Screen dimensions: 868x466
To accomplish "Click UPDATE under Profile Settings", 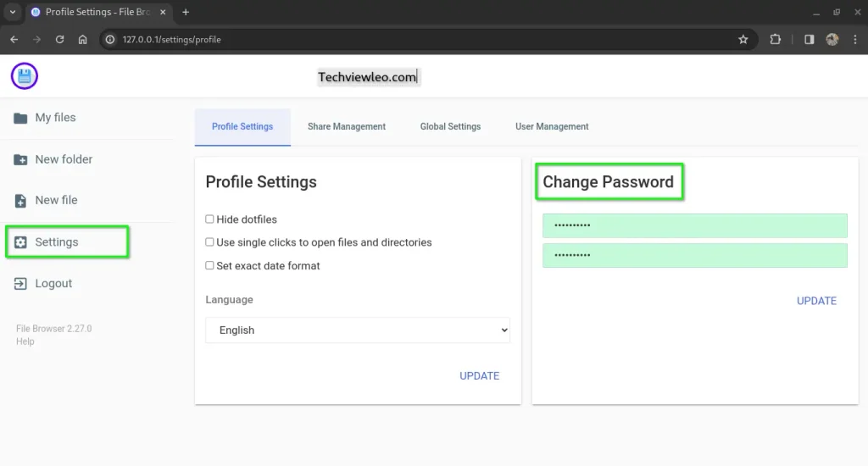I will tap(479, 376).
